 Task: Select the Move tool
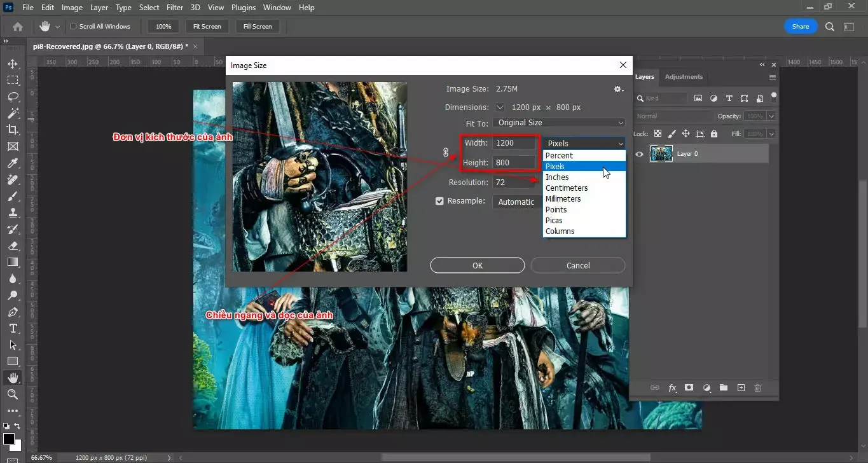click(x=13, y=63)
